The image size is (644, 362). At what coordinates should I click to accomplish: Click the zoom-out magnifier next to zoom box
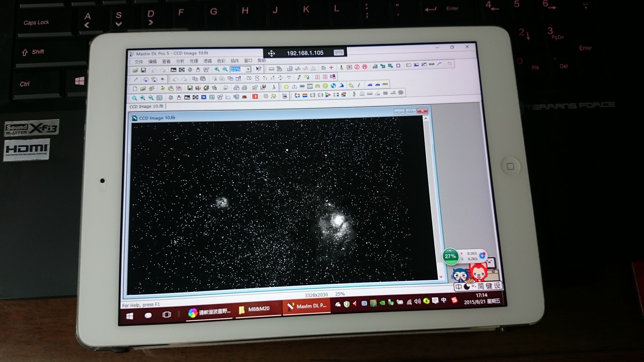click(225, 69)
